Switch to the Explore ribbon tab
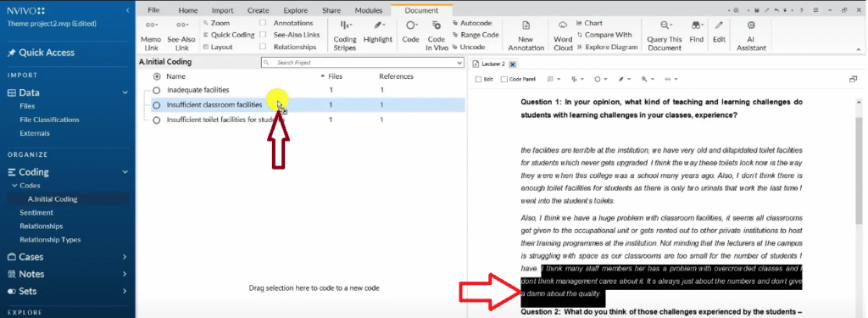868x318 pixels. pyautogui.click(x=296, y=10)
